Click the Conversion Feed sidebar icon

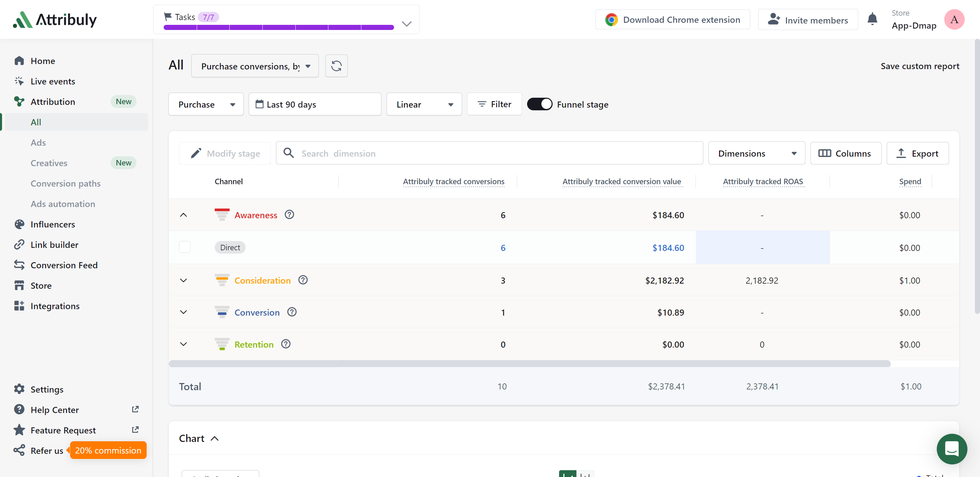click(18, 265)
